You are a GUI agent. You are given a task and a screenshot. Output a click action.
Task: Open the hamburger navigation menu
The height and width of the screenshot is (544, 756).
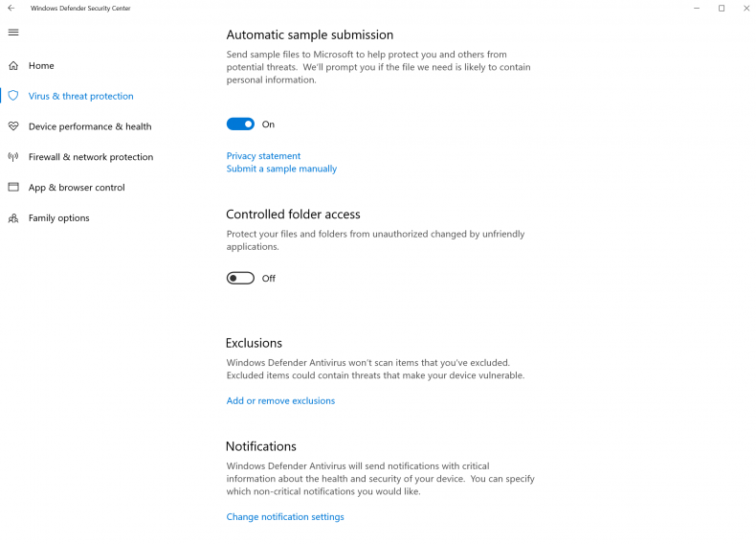coord(13,33)
